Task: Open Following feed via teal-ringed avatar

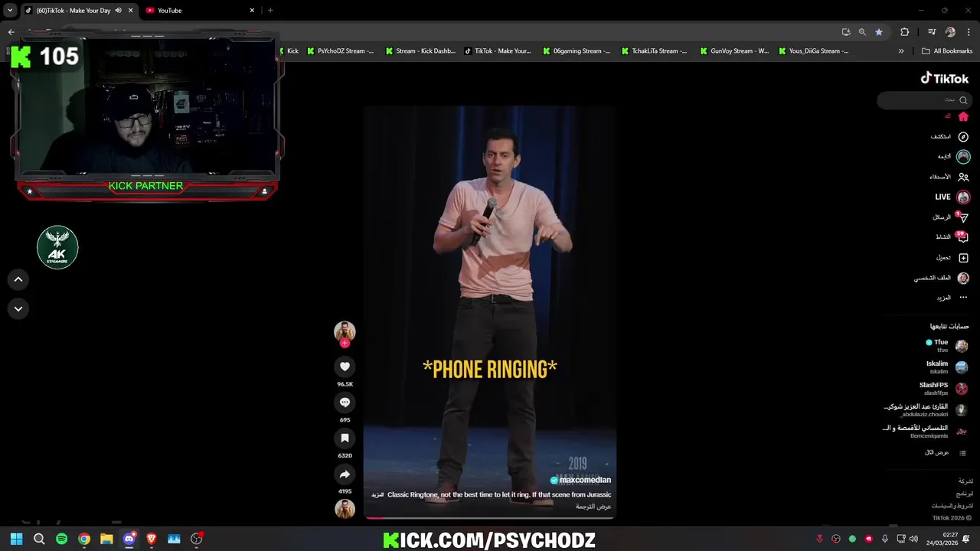Action: click(963, 156)
